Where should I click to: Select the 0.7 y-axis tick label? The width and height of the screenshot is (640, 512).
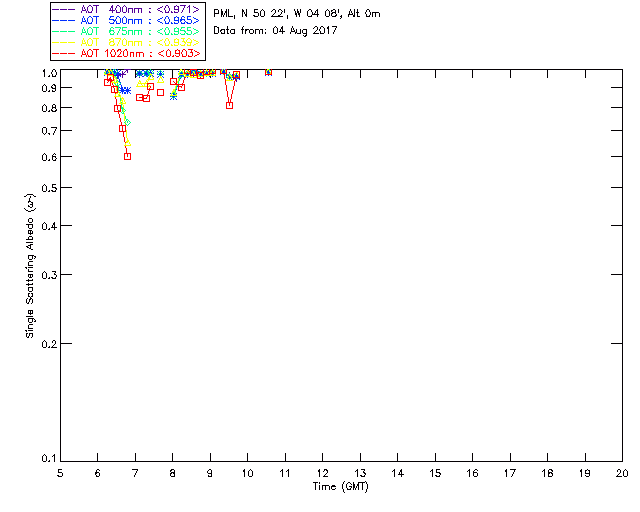pyautogui.click(x=49, y=131)
